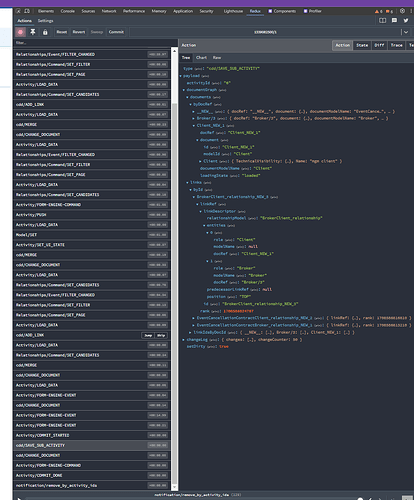
Task: Click the Commit button
Action: coord(116,32)
